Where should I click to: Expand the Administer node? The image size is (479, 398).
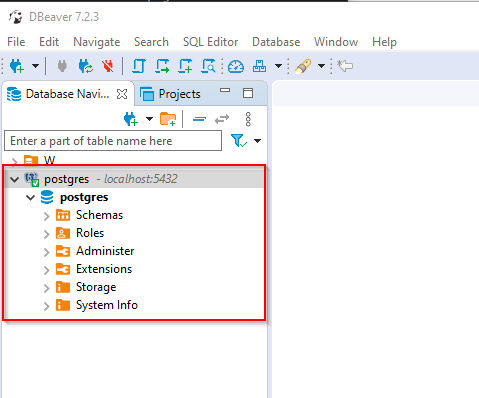click(x=46, y=252)
